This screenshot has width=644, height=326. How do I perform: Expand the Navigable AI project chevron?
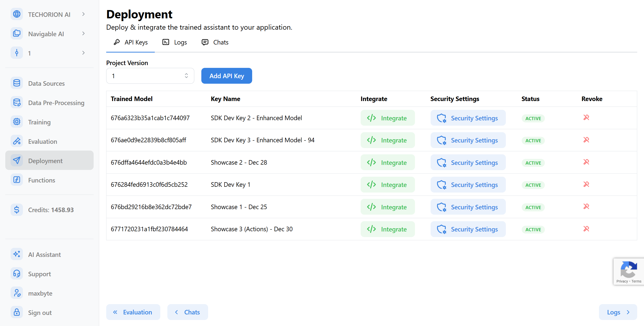(x=83, y=33)
